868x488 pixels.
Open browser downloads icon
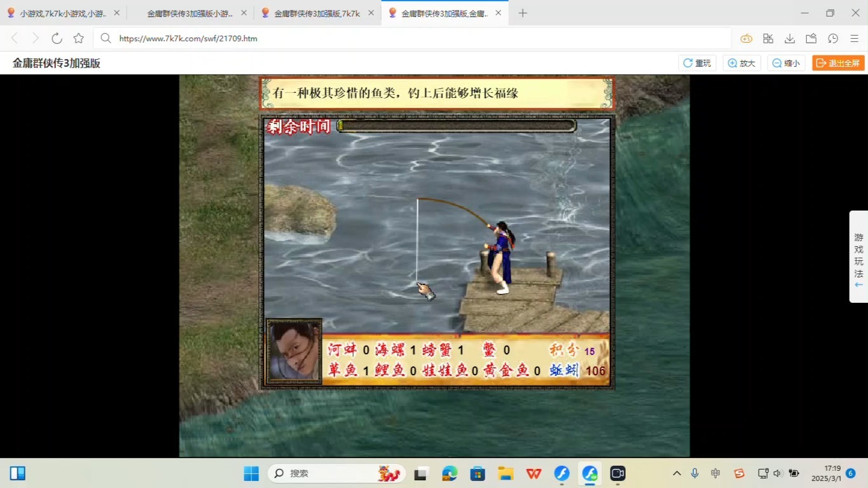790,38
